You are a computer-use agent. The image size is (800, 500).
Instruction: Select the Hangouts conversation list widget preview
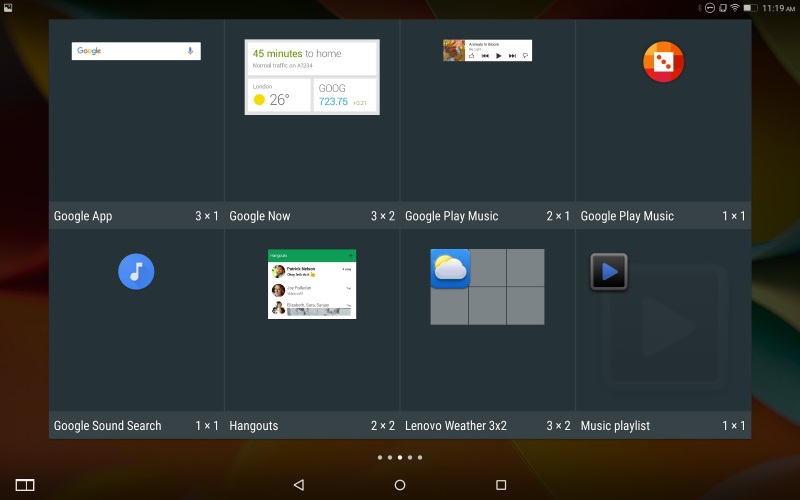point(312,284)
